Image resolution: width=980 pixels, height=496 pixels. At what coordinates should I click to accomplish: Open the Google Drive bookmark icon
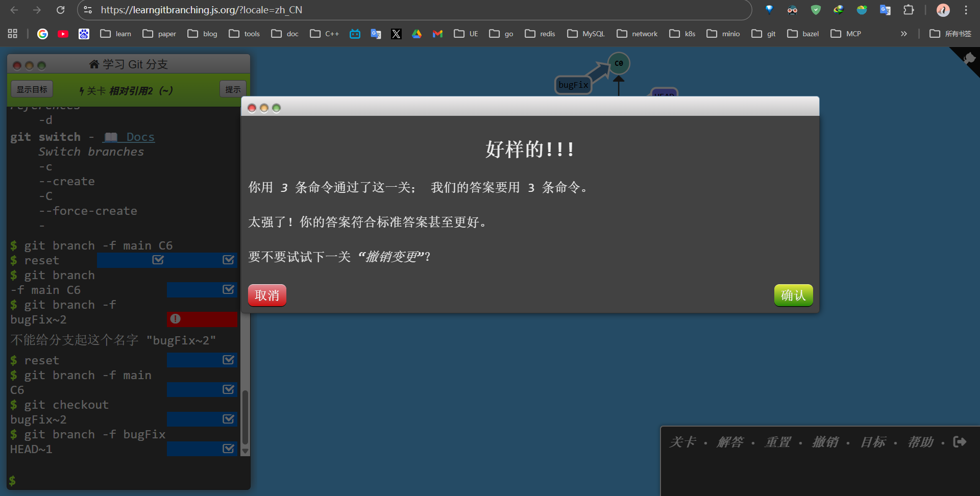coord(417,34)
